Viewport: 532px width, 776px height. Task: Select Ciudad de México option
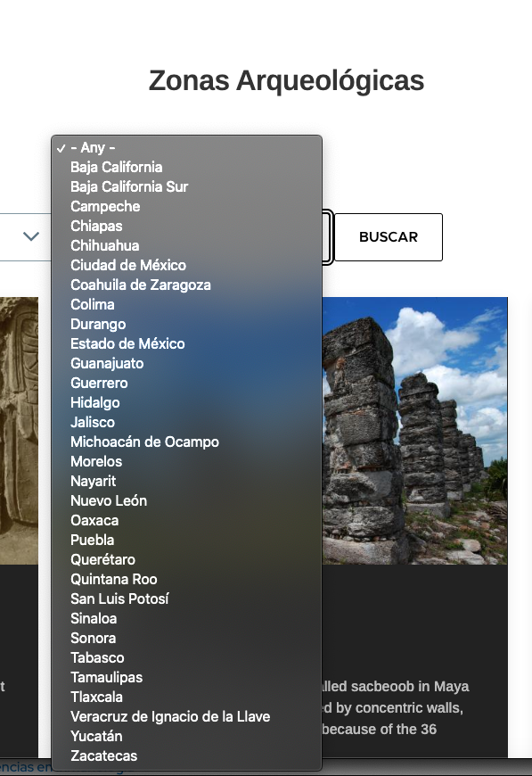click(x=187, y=265)
